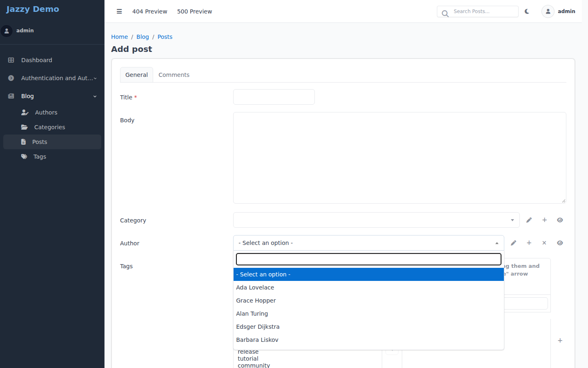Select Grace Hopper as author
The width and height of the screenshot is (588, 368).
tap(368, 301)
